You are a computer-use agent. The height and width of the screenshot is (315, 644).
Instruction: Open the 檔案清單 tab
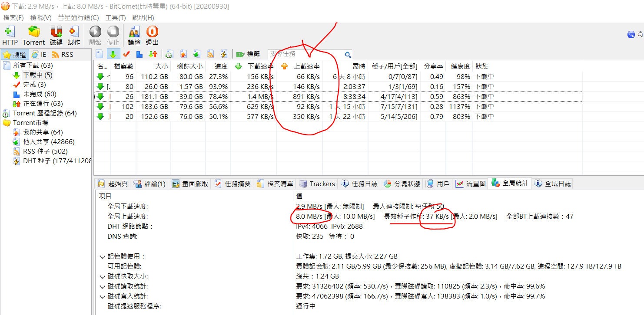point(275,184)
